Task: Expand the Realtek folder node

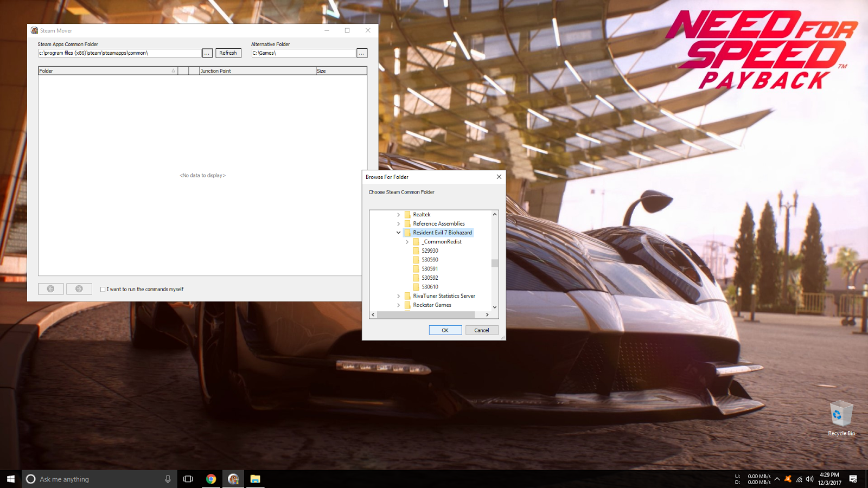Action: click(x=399, y=215)
